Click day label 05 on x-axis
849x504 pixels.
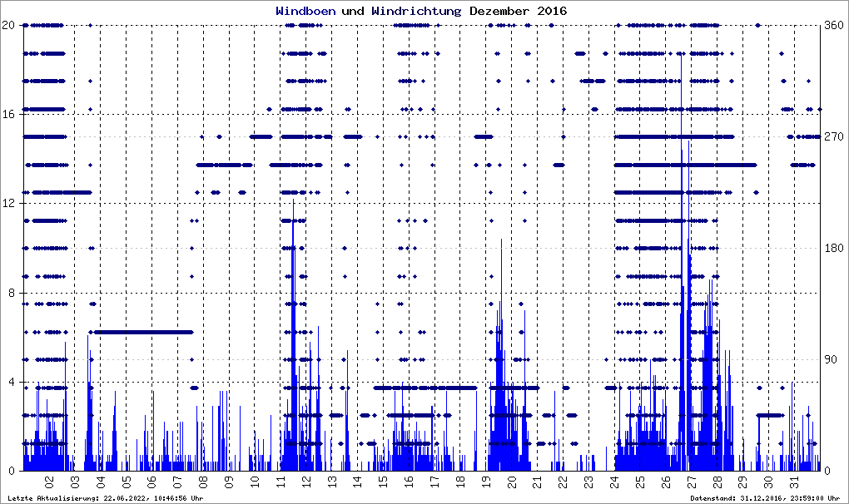coord(127,481)
